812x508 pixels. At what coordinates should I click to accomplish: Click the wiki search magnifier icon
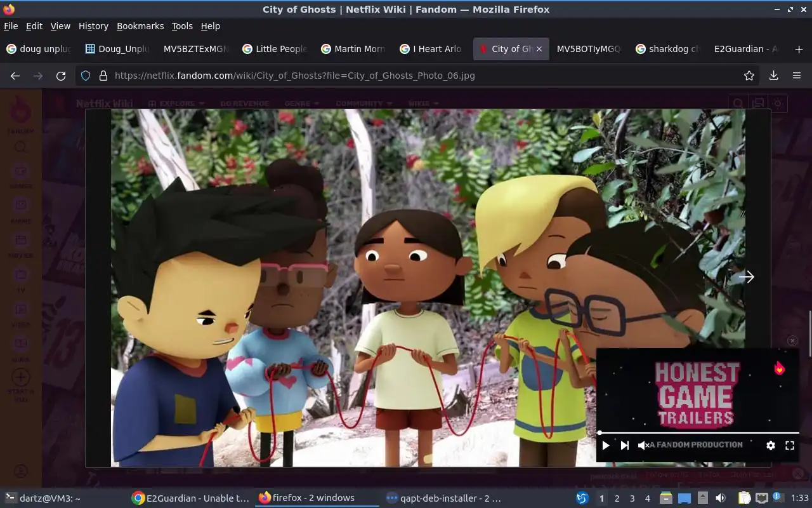click(738, 104)
